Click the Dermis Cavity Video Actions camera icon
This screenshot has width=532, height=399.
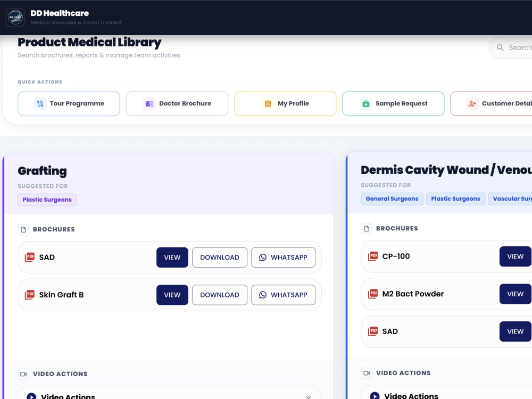(x=367, y=373)
